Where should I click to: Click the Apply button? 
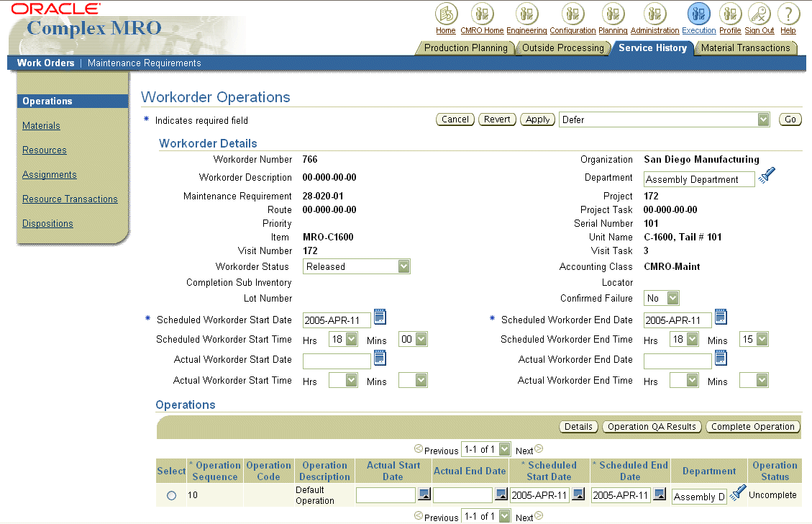pyautogui.click(x=537, y=119)
